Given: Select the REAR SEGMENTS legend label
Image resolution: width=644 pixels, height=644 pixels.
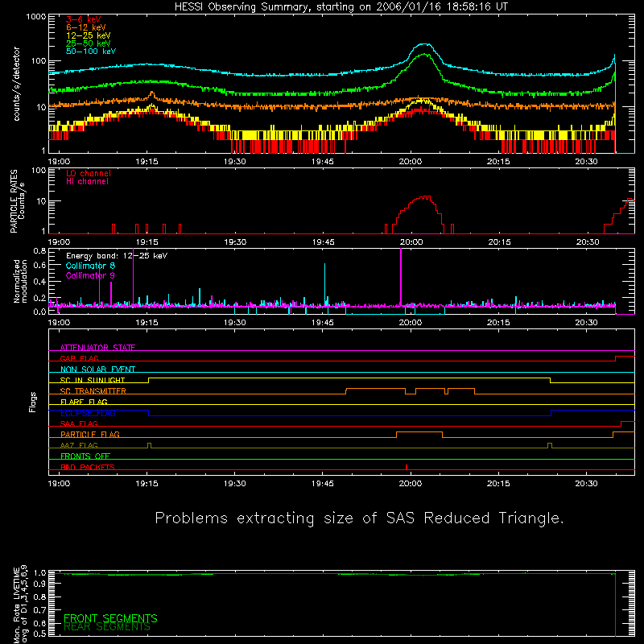Looking at the screenshot, I should 107,627.
